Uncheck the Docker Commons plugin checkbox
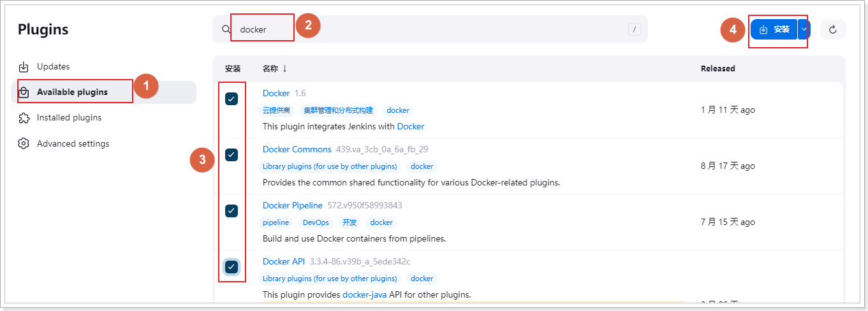The image size is (868, 311). click(232, 155)
